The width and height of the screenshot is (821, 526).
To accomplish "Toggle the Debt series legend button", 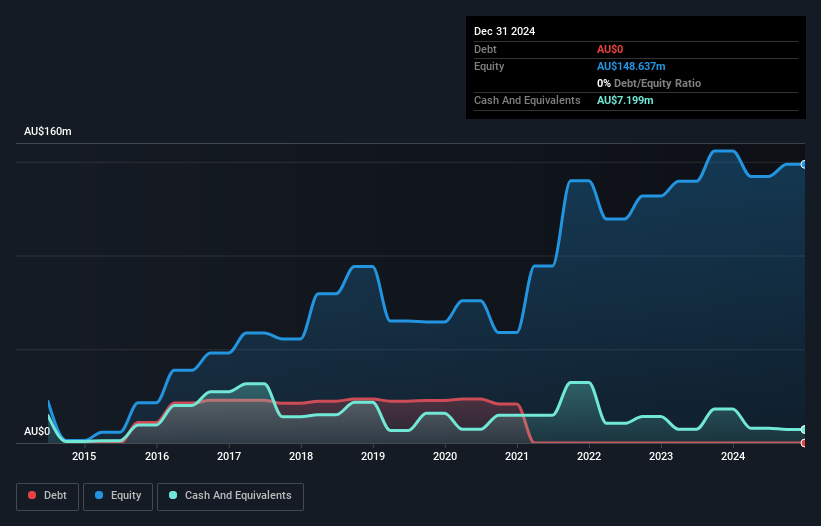I will pos(47,496).
